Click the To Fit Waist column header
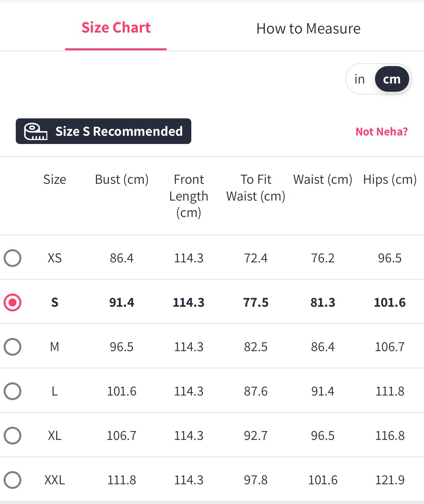This screenshot has height=504, width=424. click(256, 188)
